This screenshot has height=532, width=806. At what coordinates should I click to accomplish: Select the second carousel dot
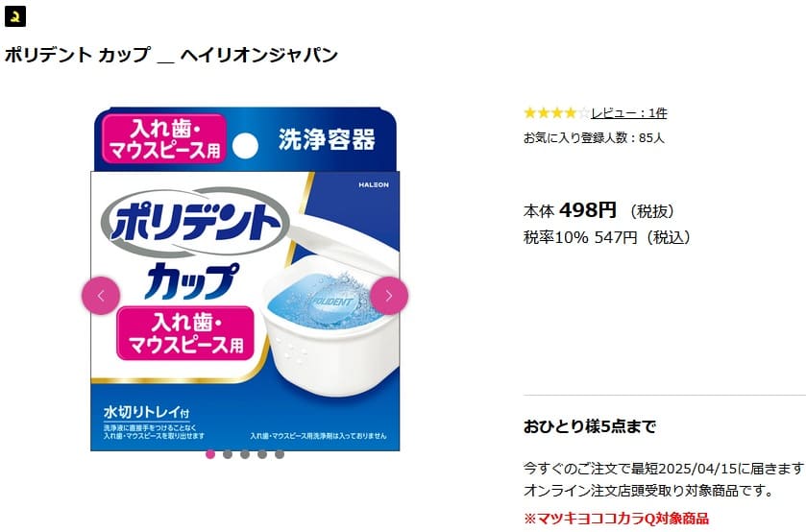(228, 454)
